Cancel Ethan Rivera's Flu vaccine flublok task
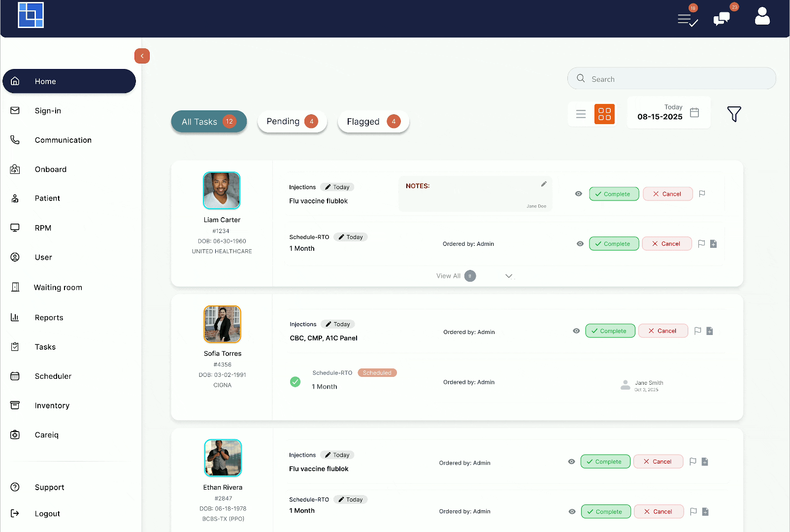Viewport: 790px width, 532px height. pos(658,462)
